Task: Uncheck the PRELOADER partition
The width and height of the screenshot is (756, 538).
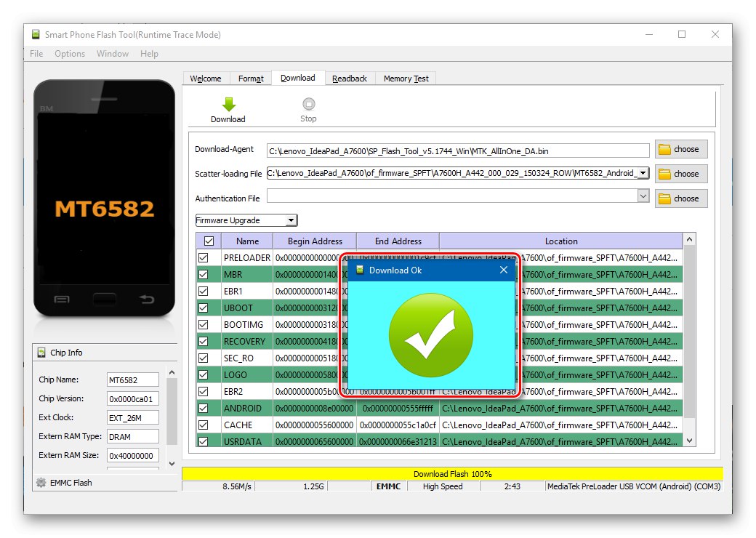Action: click(x=204, y=257)
